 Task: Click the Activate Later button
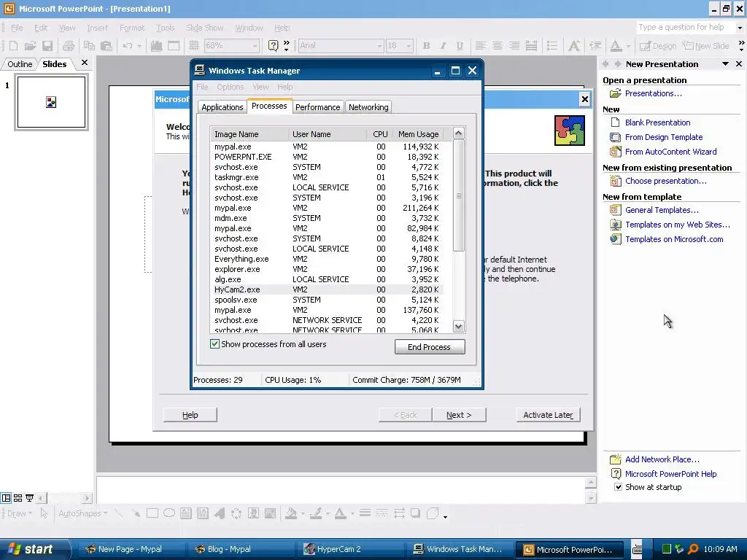click(548, 415)
